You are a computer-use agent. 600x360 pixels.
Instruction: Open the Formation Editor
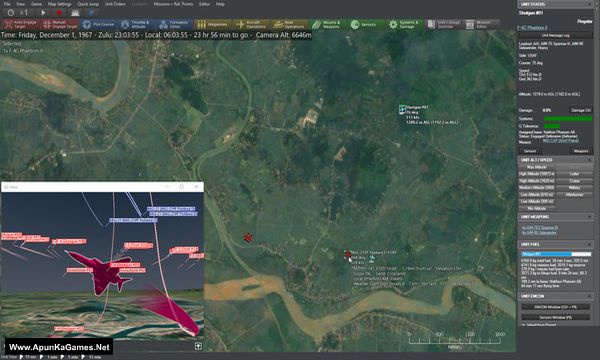pyautogui.click(x=175, y=24)
